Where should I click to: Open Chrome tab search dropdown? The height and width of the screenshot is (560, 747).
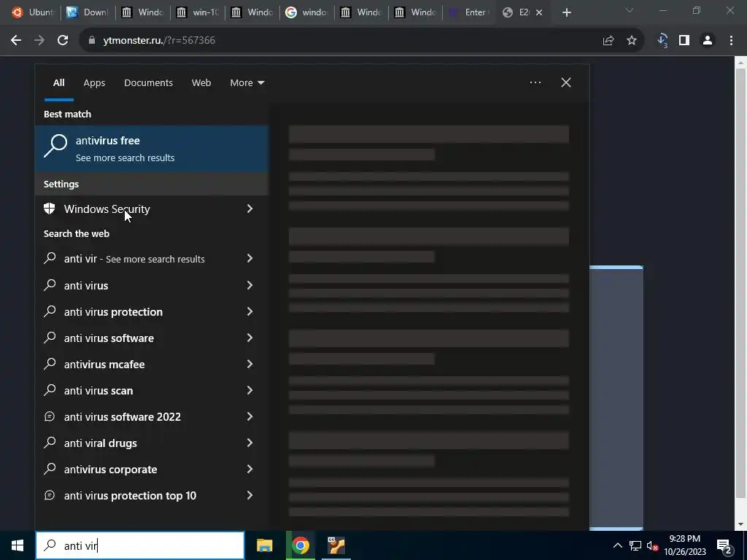630,10
